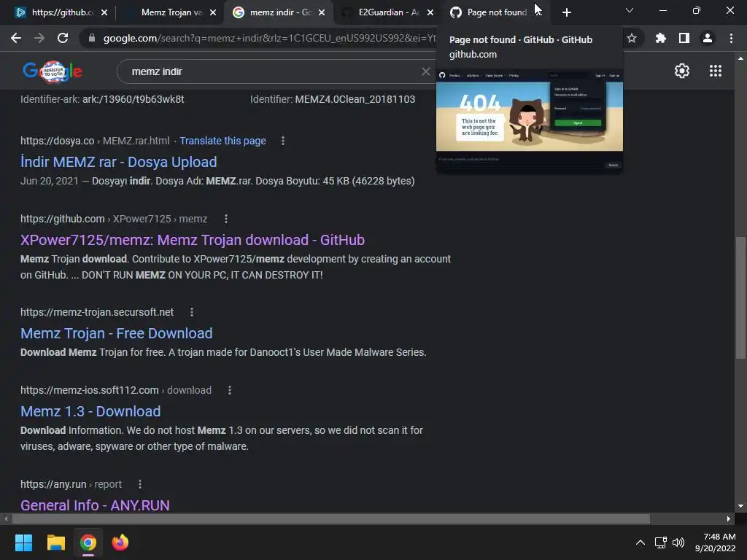Open options for any.run result
Image resolution: width=747 pixels, height=560 pixels.
(139, 484)
